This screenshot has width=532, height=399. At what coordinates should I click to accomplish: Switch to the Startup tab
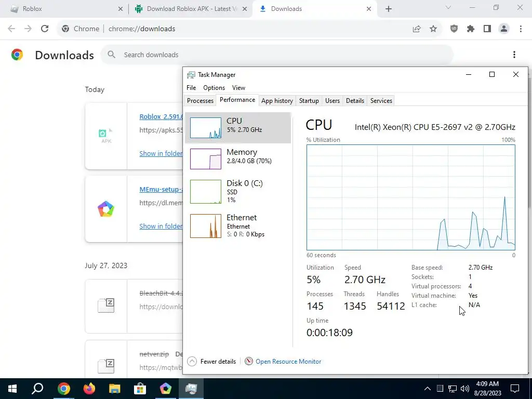(x=309, y=101)
